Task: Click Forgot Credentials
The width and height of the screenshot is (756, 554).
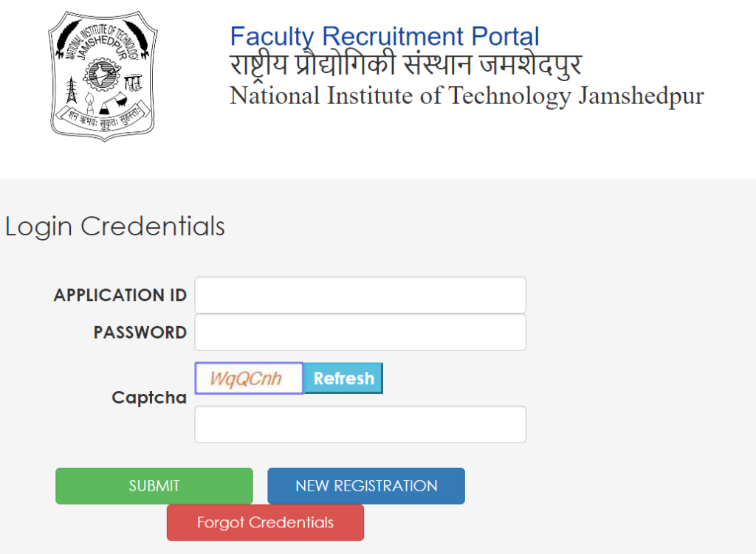Action: tap(264, 522)
